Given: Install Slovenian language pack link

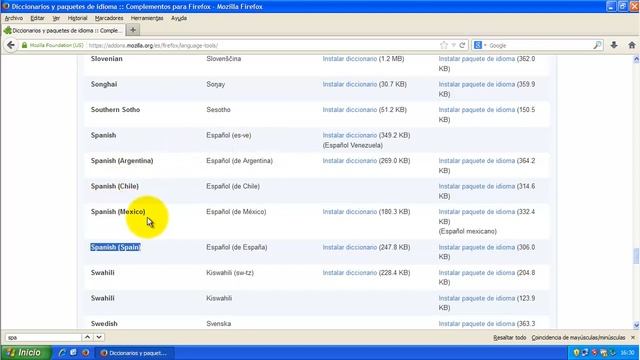Looking at the screenshot, I should click(477, 59).
